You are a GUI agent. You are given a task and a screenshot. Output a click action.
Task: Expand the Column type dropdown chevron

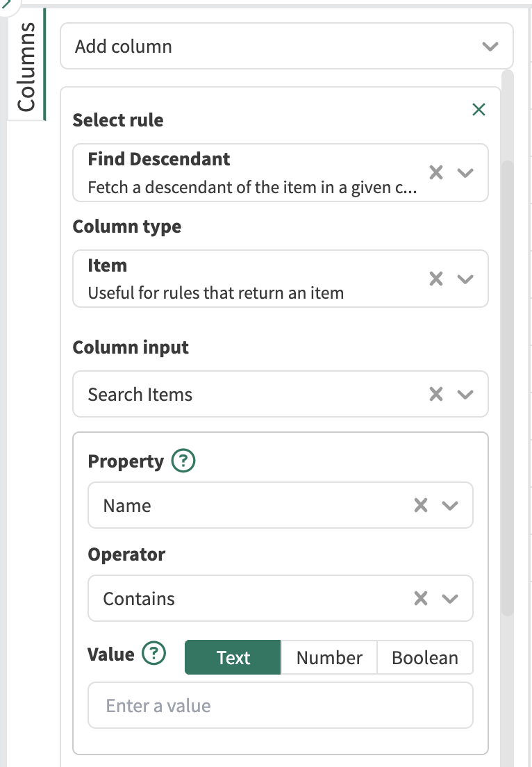point(465,279)
